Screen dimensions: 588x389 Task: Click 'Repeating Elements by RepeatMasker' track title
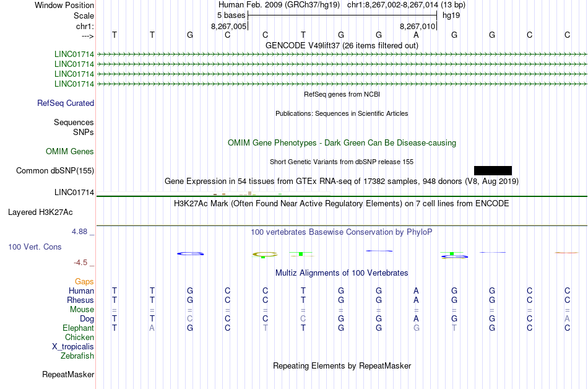(342, 366)
